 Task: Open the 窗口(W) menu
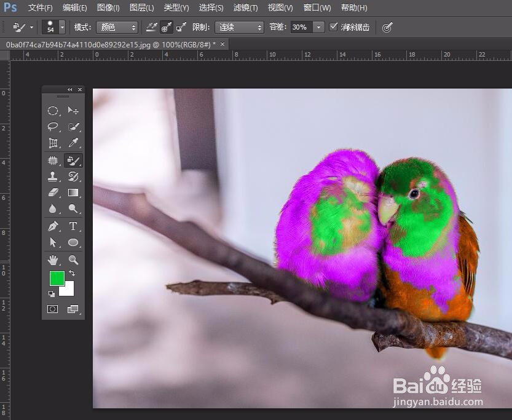[x=317, y=8]
